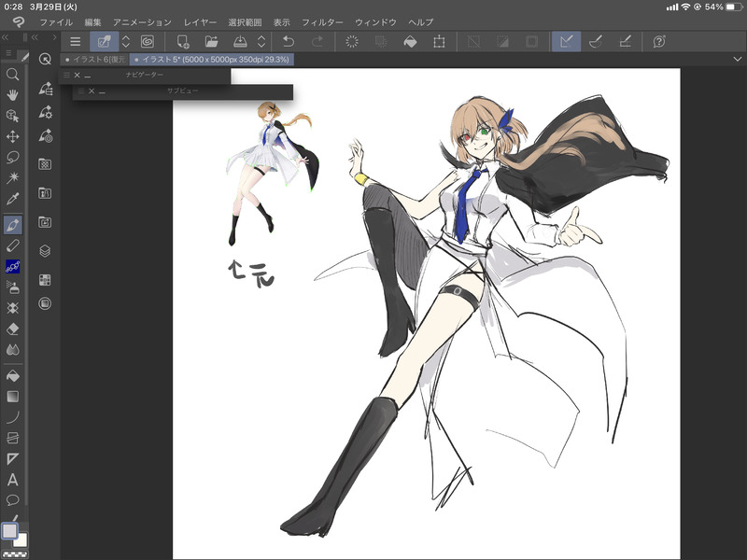
Task: Open the help question mark icon
Action: pyautogui.click(x=659, y=42)
